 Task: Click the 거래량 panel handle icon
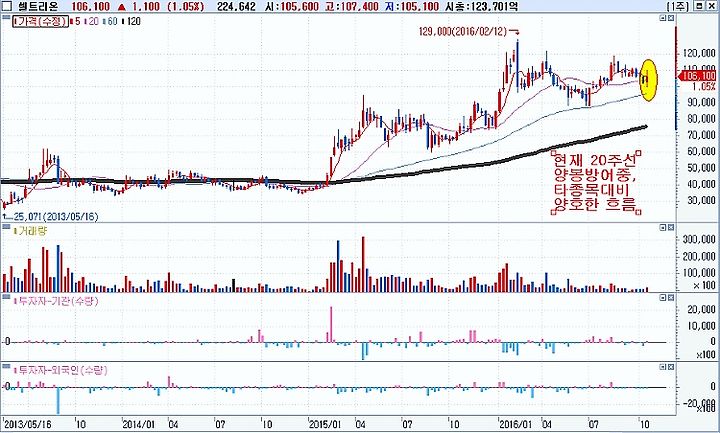pos(6,226)
